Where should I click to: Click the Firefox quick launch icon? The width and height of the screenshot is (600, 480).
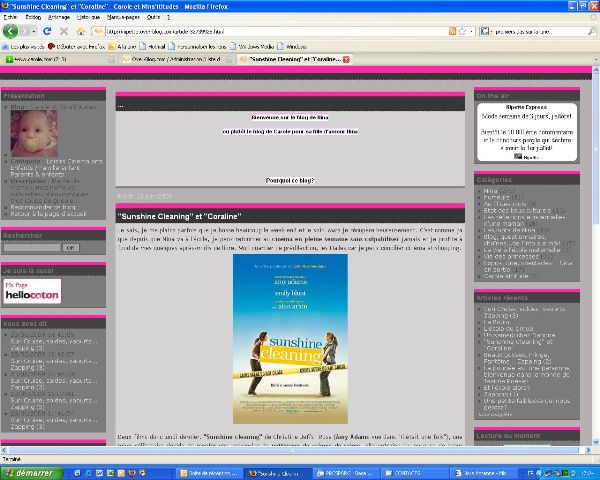pyautogui.click(x=132, y=473)
